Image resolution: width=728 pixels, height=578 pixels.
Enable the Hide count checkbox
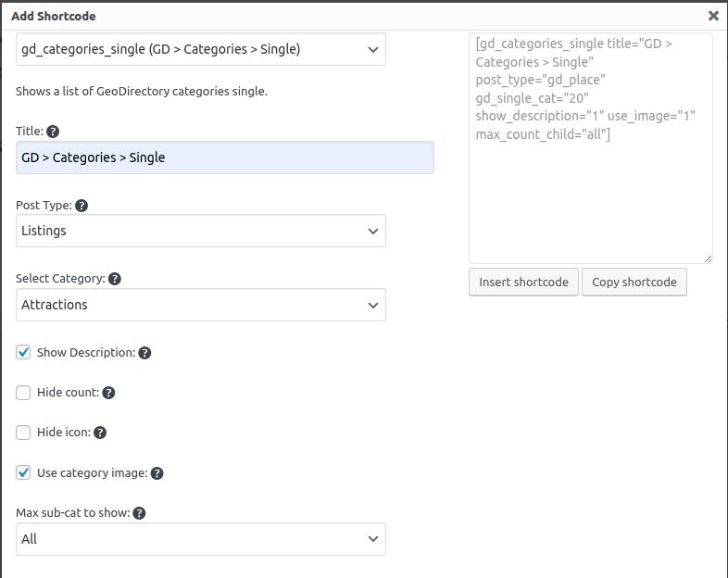(24, 393)
